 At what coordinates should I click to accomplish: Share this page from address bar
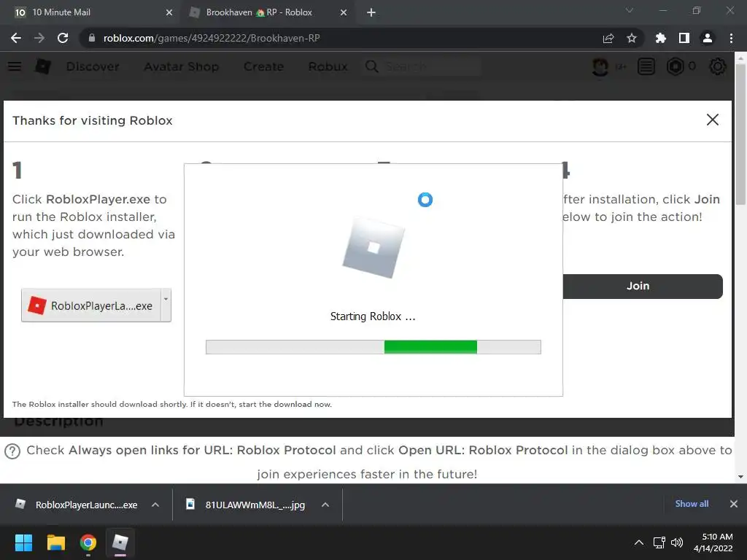608,38
